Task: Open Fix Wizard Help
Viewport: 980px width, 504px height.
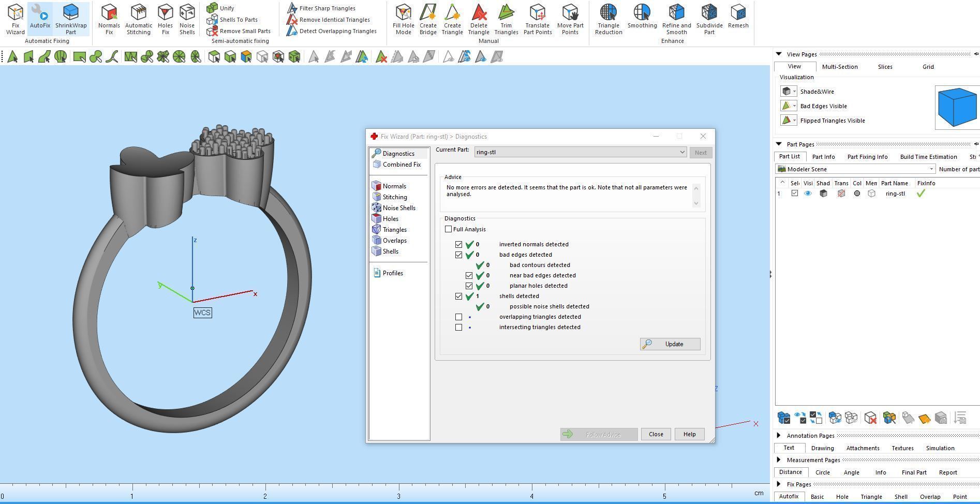Action: [689, 434]
